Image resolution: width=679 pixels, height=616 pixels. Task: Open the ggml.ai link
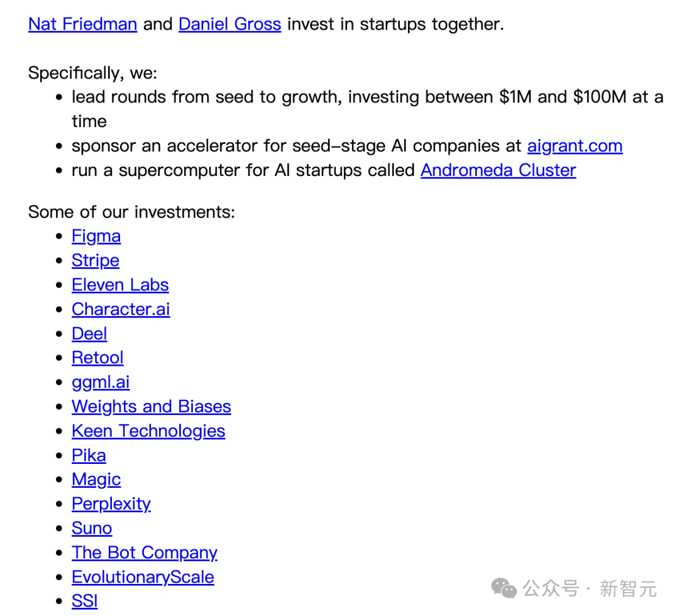click(101, 383)
